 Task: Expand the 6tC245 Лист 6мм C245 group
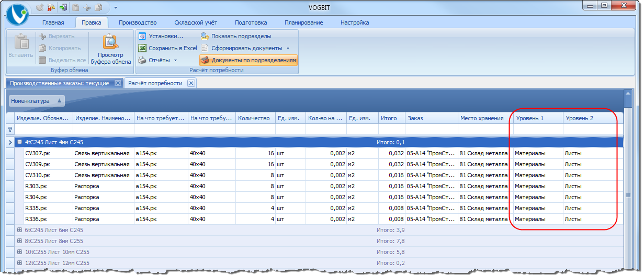[19, 230]
